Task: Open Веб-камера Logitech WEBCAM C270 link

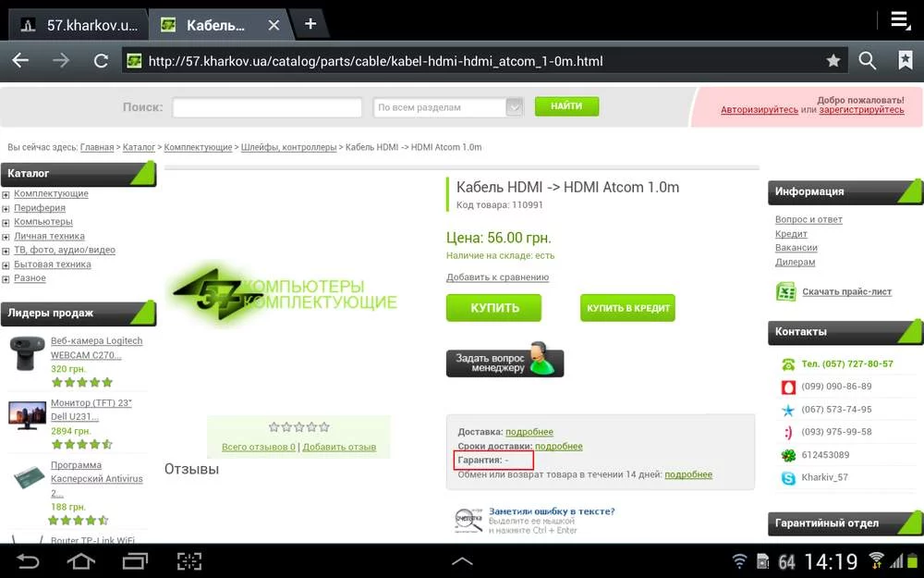Action: pyautogui.click(x=96, y=348)
